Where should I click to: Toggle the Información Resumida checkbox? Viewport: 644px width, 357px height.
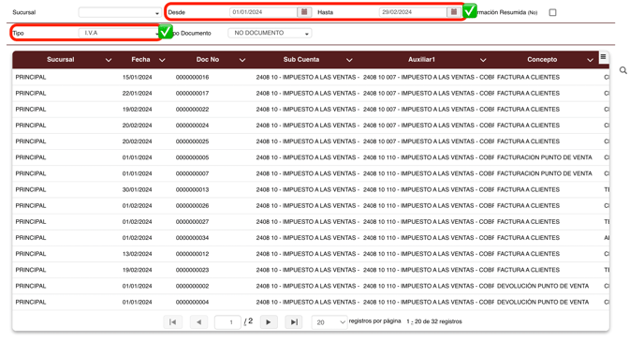point(552,12)
